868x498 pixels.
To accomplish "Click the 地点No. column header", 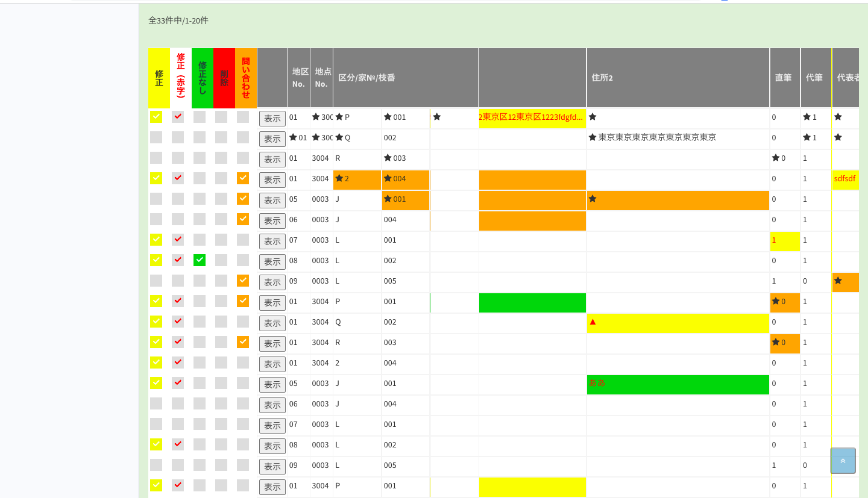I will (322, 78).
